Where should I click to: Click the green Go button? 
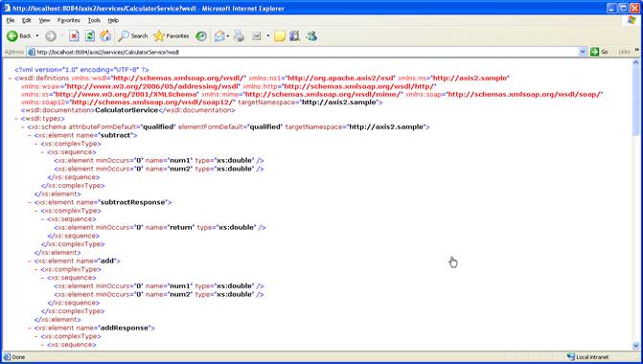(599, 52)
